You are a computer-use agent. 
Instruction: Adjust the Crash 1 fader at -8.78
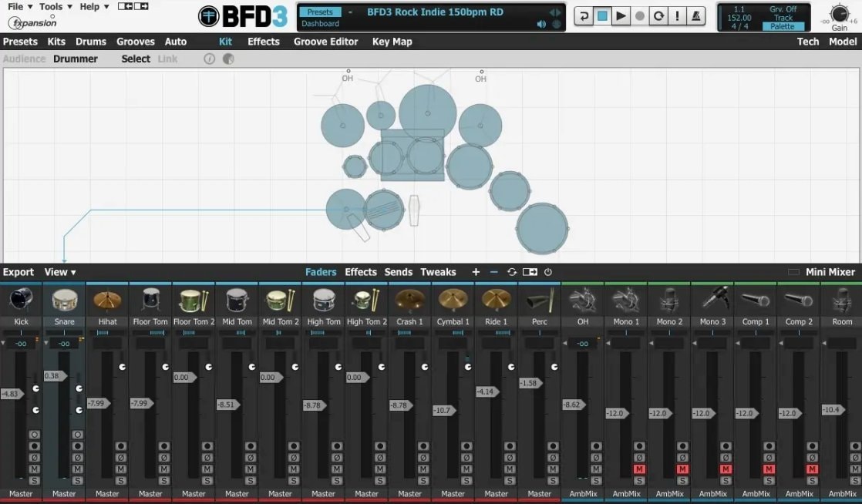tap(401, 405)
